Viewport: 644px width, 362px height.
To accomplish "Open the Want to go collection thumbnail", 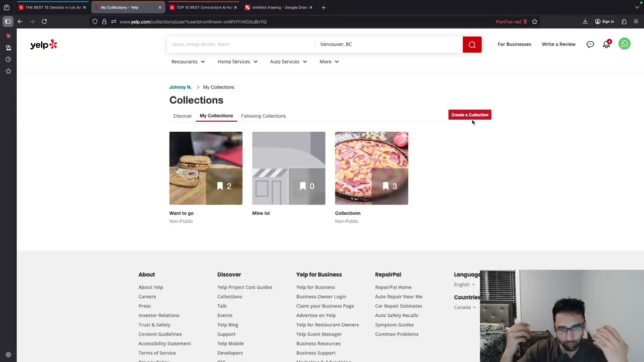I will coord(206,168).
